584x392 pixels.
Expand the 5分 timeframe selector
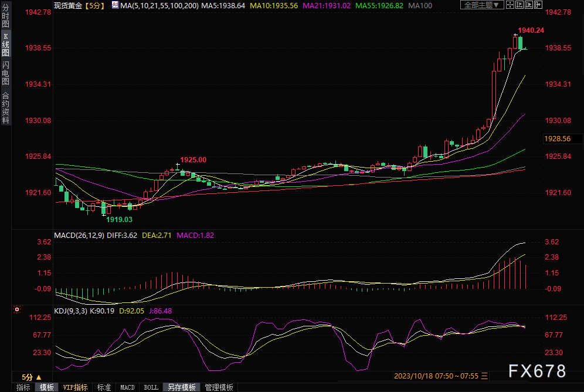(x=31, y=377)
